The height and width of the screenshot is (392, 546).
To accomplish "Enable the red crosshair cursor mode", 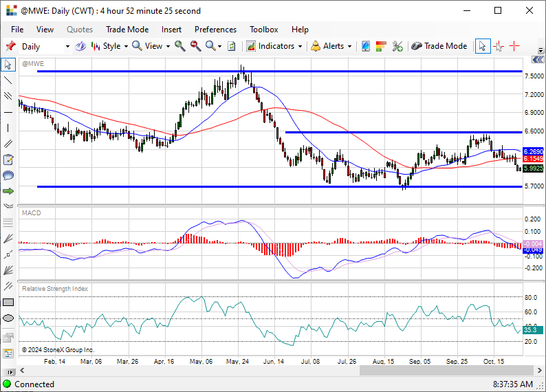I will point(514,46).
